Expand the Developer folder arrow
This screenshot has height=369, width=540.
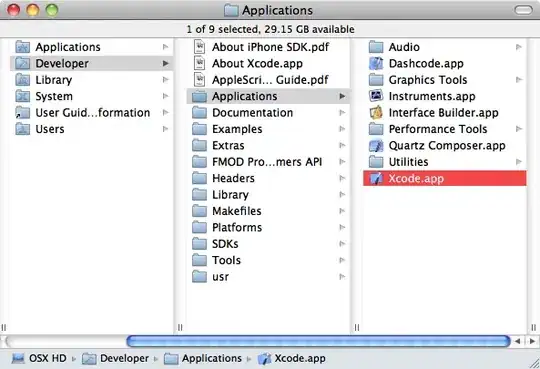[166, 63]
